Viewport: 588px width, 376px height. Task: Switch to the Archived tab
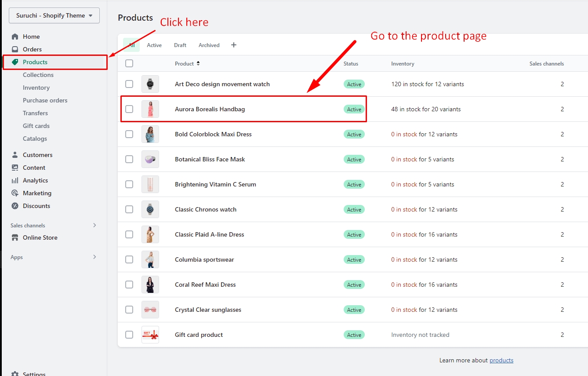[x=209, y=45]
